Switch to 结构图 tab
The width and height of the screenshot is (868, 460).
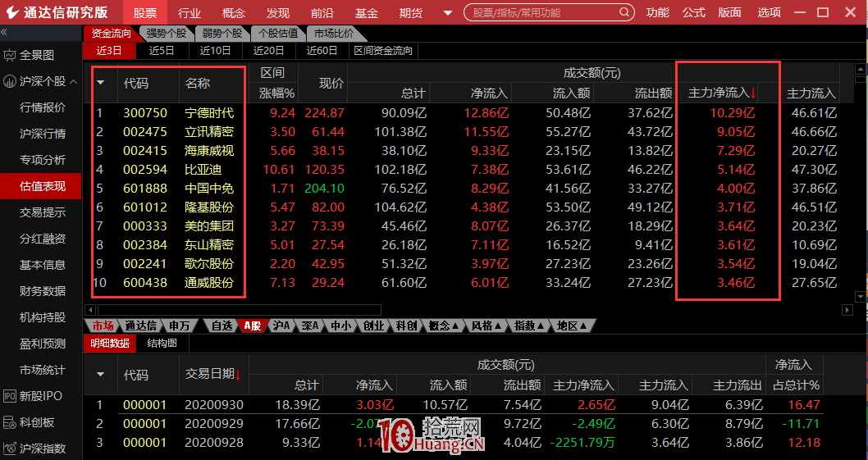click(x=162, y=344)
